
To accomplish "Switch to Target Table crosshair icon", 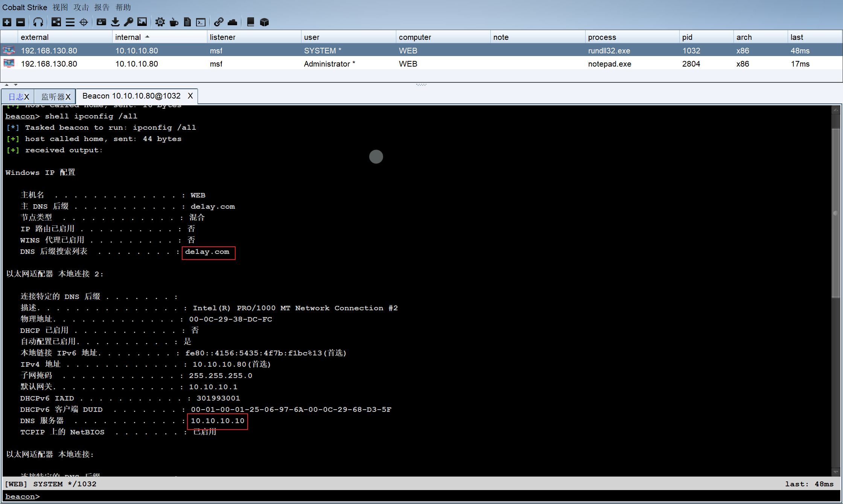I will [x=84, y=22].
